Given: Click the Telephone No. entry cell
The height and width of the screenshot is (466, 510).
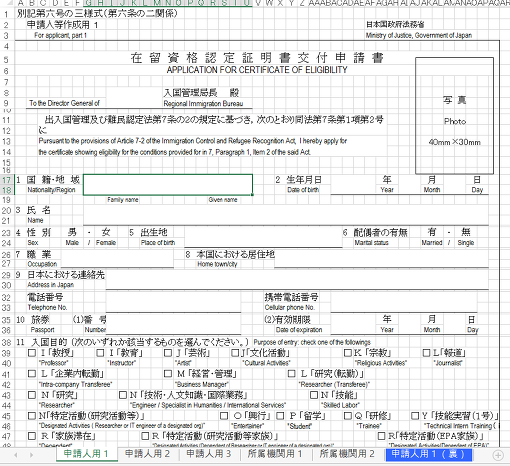Looking at the screenshot, I should point(173,302).
